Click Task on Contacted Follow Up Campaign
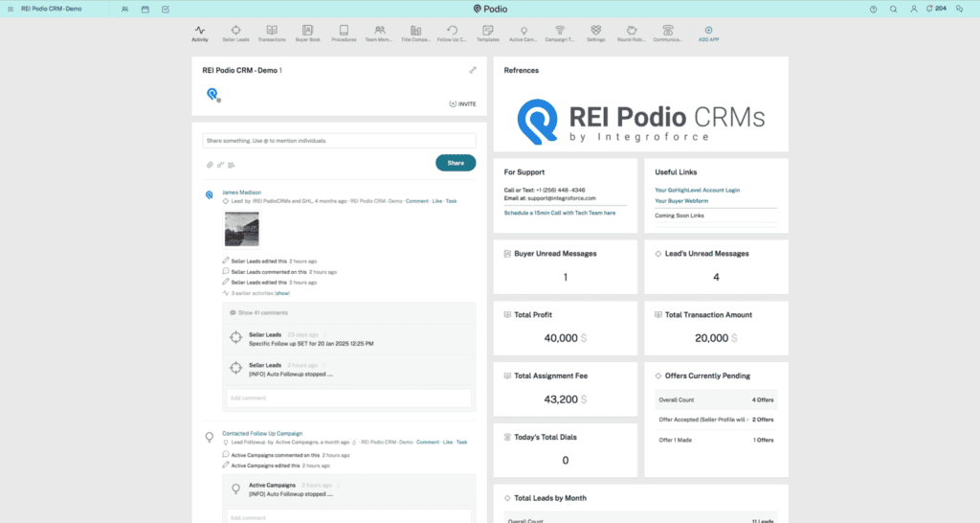Image resolution: width=980 pixels, height=523 pixels. (462, 443)
